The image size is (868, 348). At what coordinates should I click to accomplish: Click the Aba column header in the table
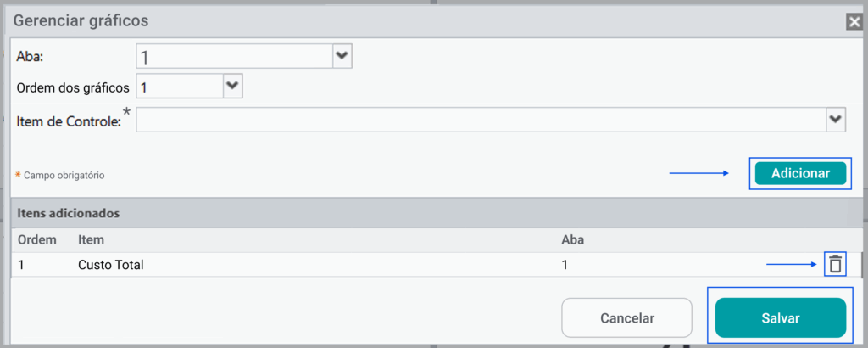(x=573, y=240)
